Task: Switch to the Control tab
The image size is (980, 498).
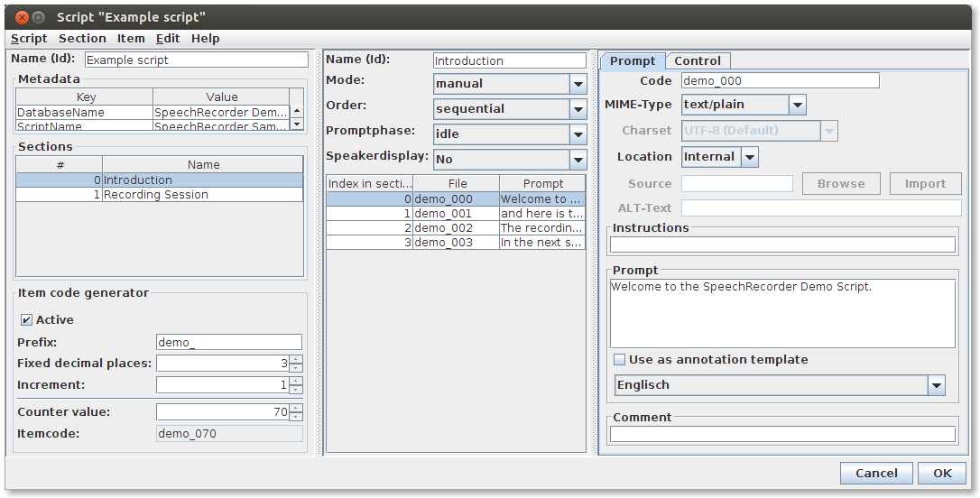Action: (698, 61)
